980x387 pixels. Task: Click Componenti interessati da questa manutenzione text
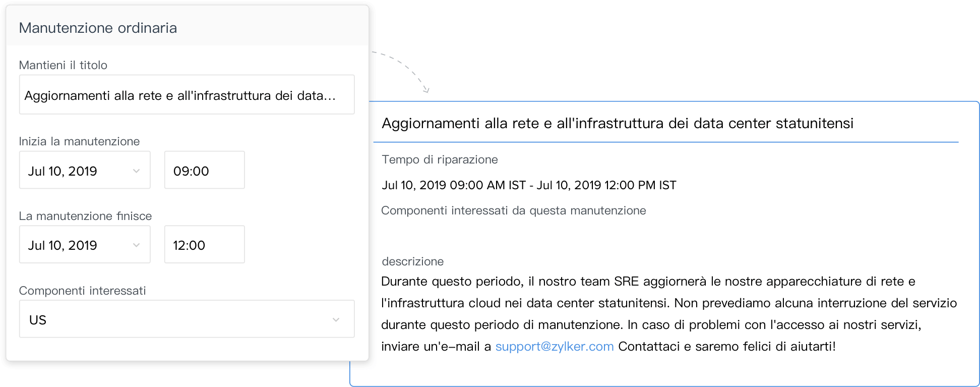pos(513,210)
